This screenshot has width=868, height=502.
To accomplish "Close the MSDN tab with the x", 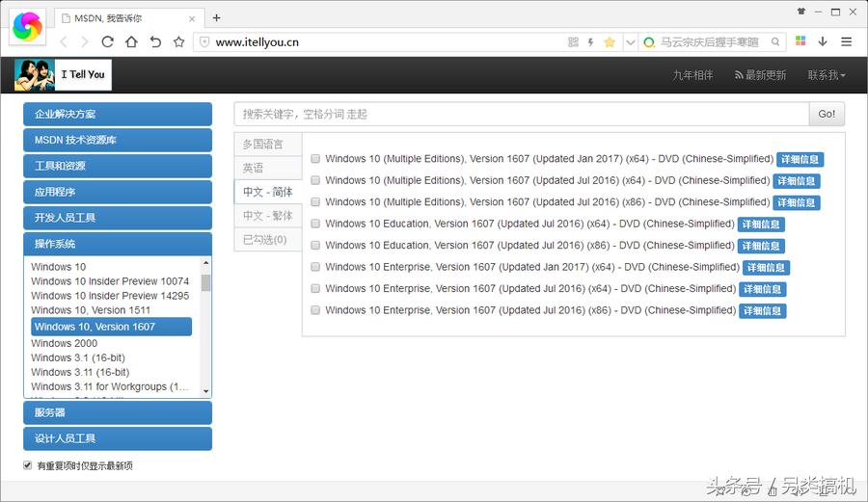I will [x=192, y=19].
